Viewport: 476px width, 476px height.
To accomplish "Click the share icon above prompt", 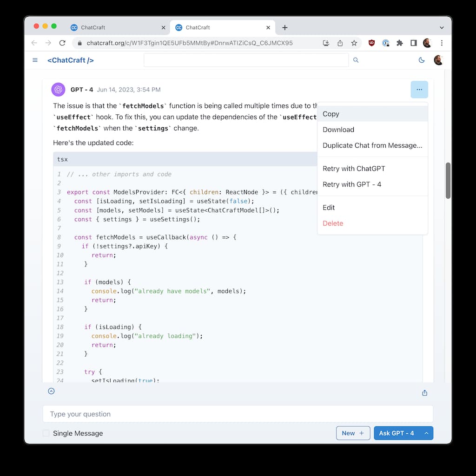I will coord(424,393).
